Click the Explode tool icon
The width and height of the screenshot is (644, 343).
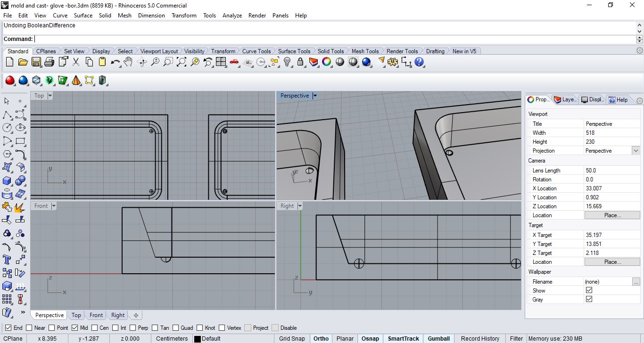point(20,207)
